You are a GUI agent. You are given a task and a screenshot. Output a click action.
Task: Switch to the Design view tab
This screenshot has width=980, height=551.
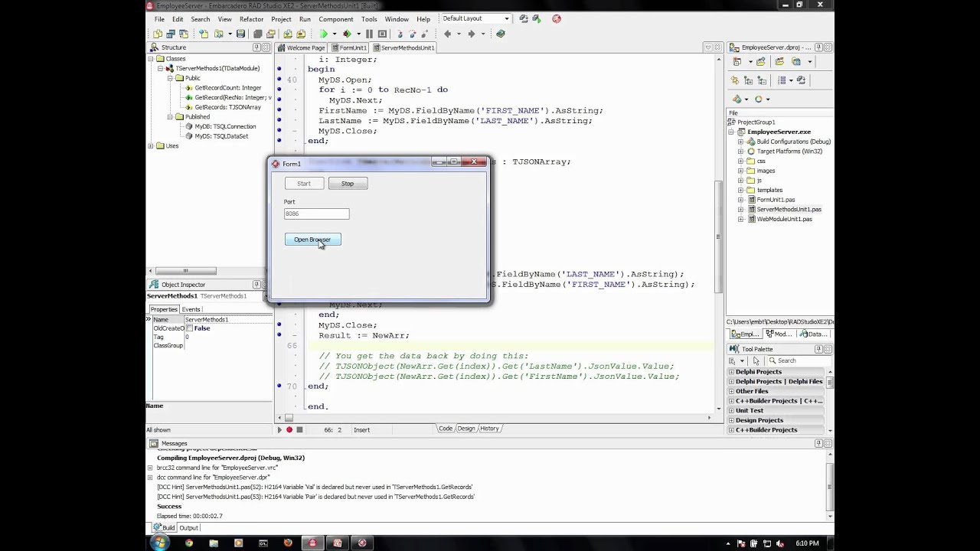tap(466, 429)
